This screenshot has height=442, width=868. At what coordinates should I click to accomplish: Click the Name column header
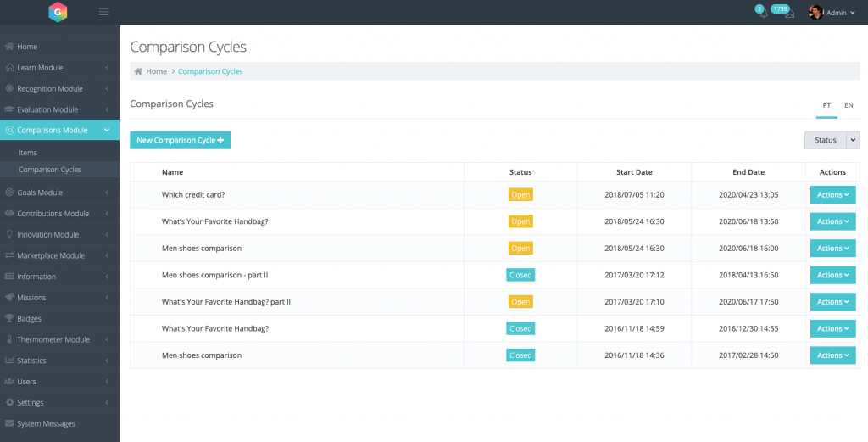[172, 172]
